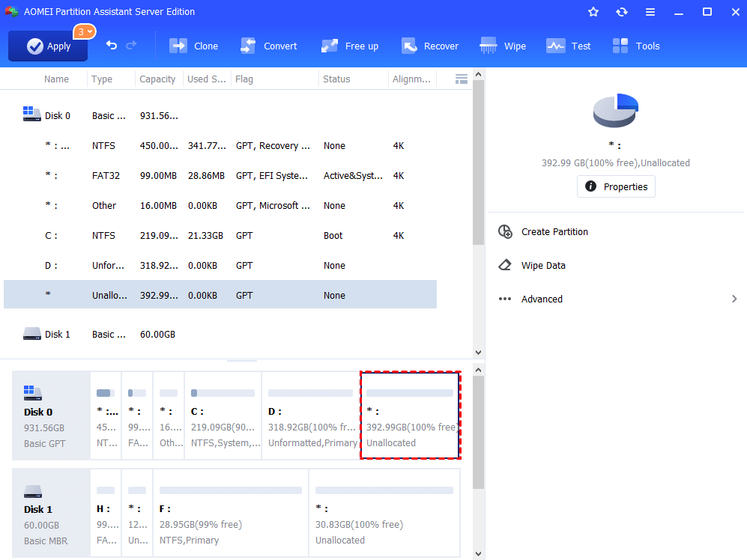Viewport: 747px width, 560px height.
Task: Click the refresh icon in title bar
Action: pyautogui.click(x=622, y=12)
